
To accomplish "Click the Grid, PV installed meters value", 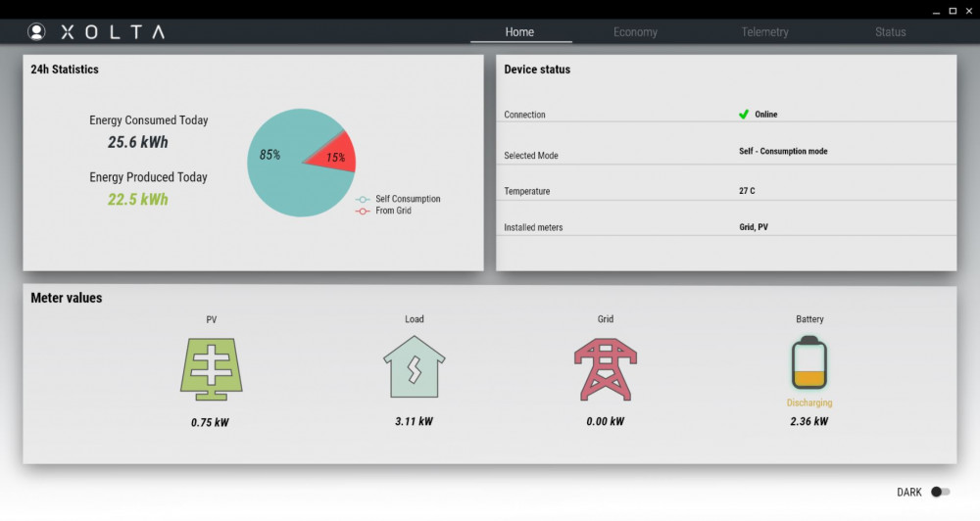I will [x=753, y=227].
